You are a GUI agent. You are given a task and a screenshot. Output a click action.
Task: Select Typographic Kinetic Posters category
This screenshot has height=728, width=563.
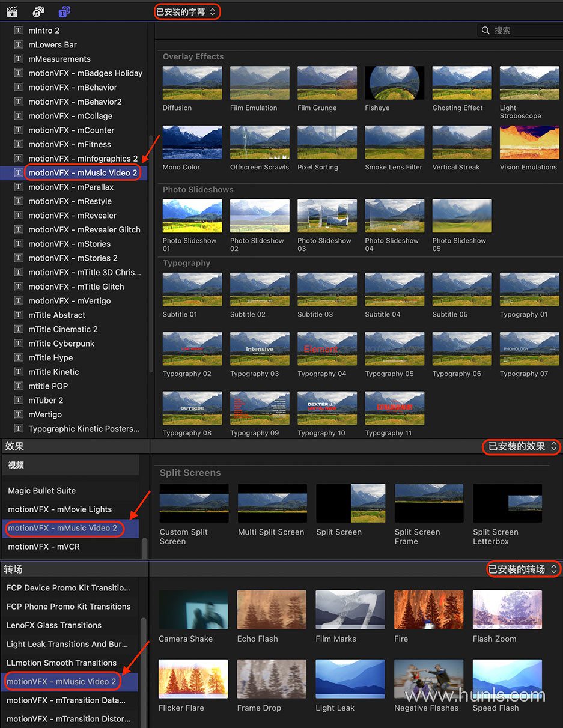74,429
